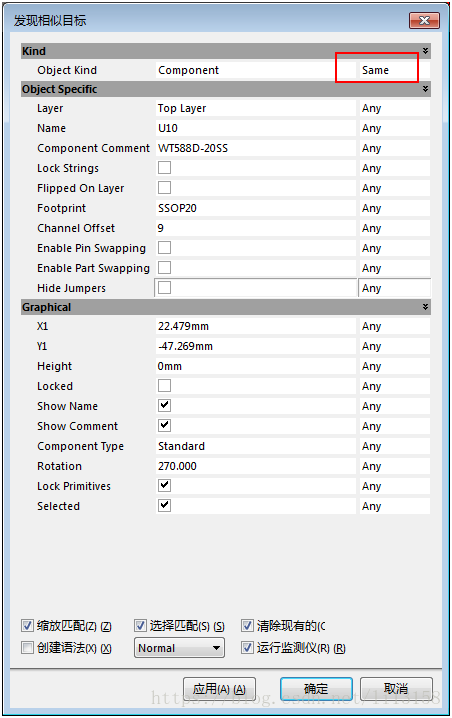Change Hide Jumpers match option from Any
452x718 pixels.
coord(394,288)
